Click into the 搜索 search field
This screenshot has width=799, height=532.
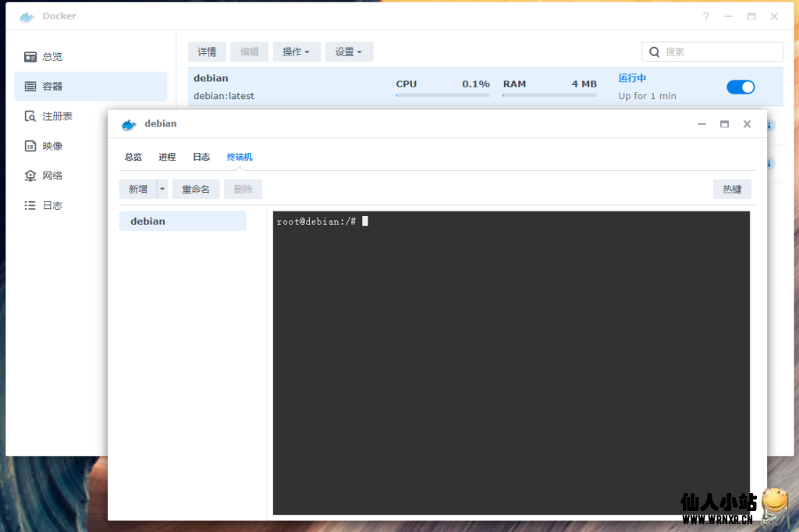coord(719,52)
